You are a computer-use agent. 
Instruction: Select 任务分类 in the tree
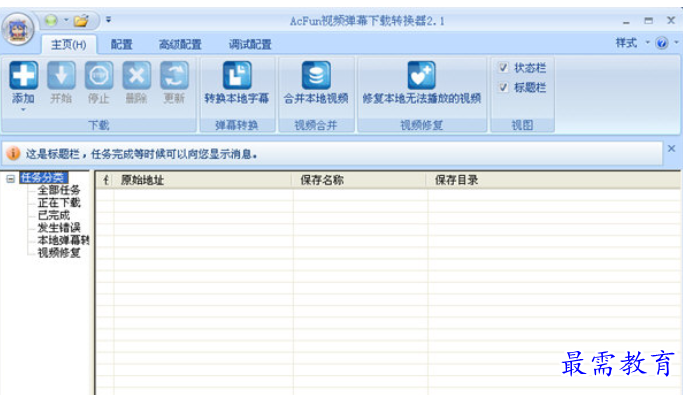[43, 178]
